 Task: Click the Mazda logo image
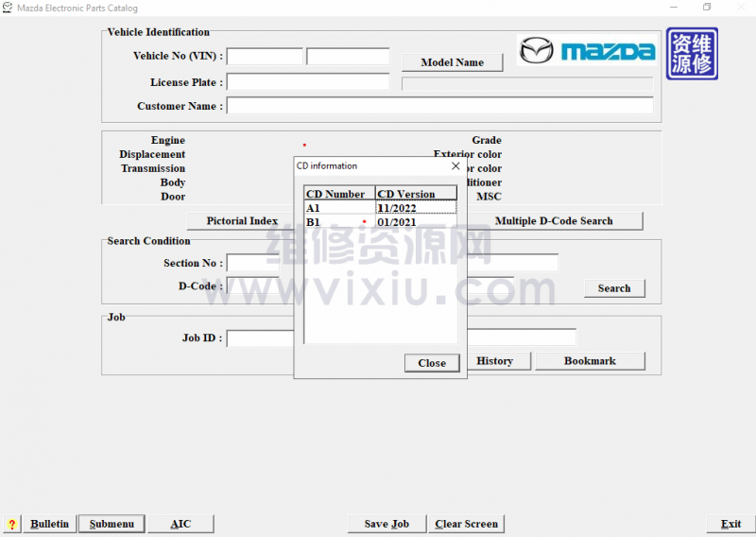point(587,50)
